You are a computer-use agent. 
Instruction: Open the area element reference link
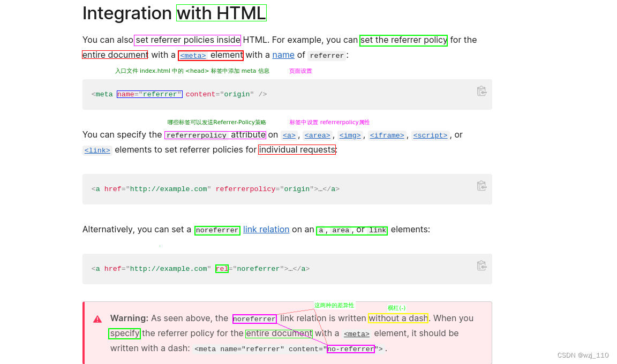click(x=317, y=135)
